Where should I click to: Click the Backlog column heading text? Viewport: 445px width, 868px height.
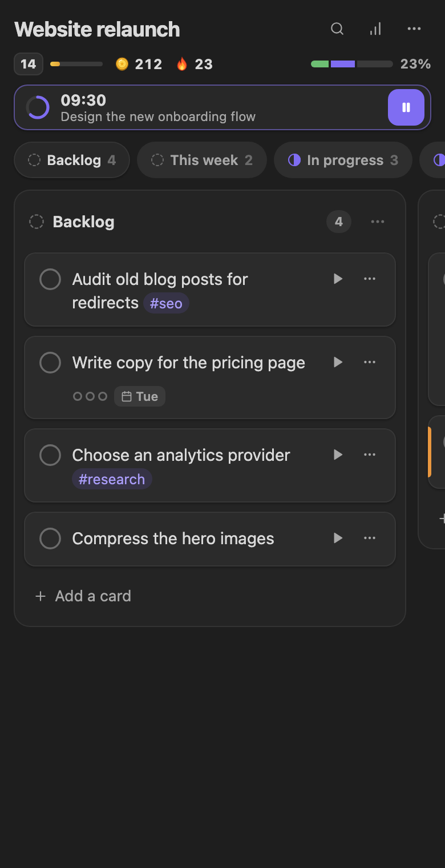click(x=84, y=222)
